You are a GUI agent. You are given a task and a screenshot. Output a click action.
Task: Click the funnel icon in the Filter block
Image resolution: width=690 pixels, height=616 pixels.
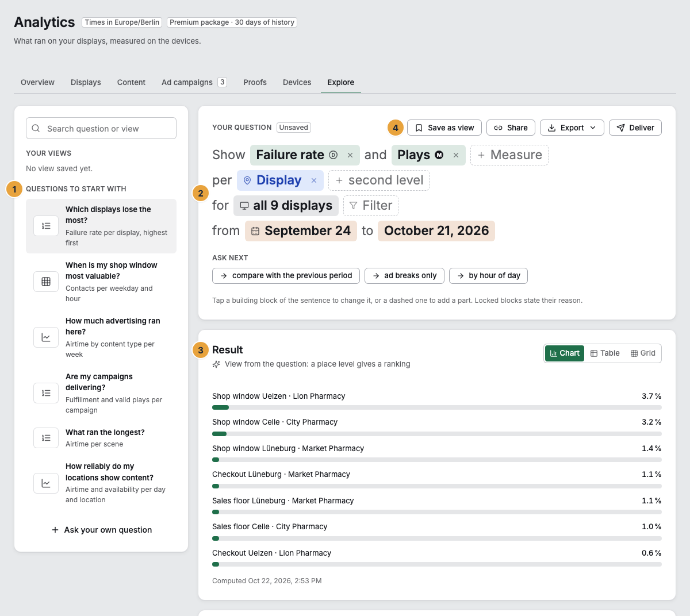coord(354,206)
